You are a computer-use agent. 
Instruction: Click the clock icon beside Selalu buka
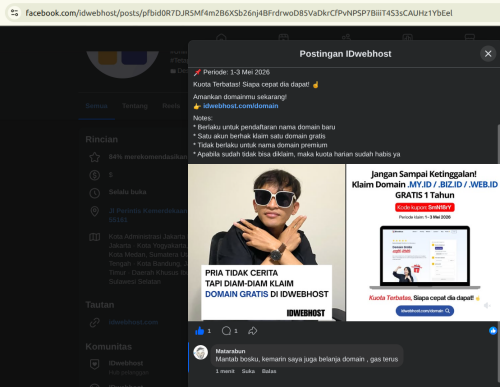point(95,193)
